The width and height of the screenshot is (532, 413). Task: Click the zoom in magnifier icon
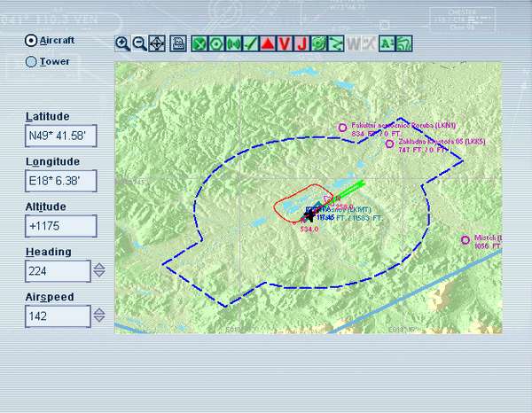click(x=122, y=43)
